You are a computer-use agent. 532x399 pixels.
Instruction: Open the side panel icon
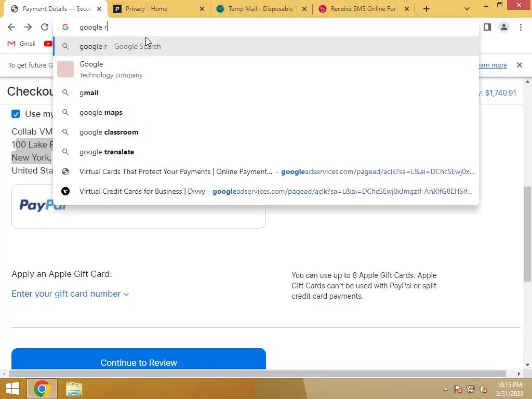(487, 27)
